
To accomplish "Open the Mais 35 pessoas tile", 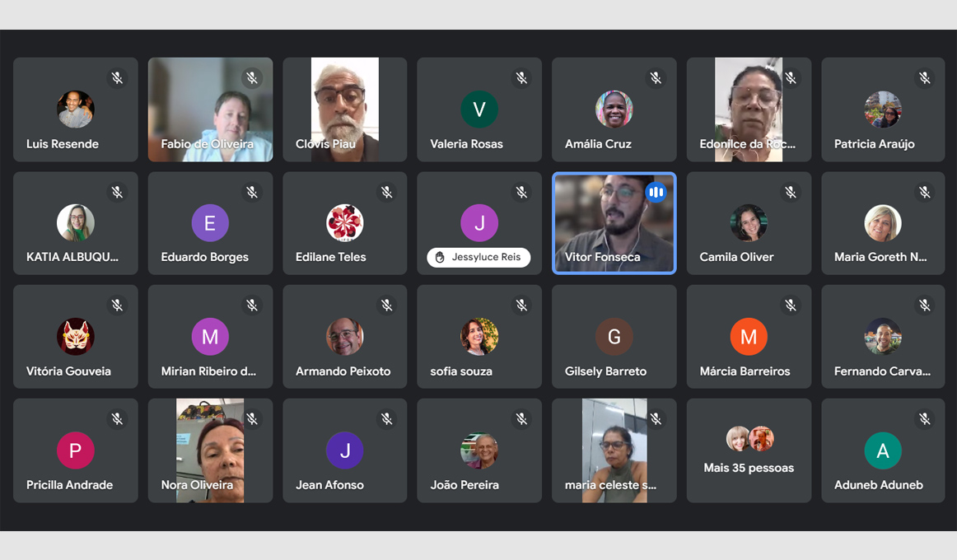I will pos(749,450).
